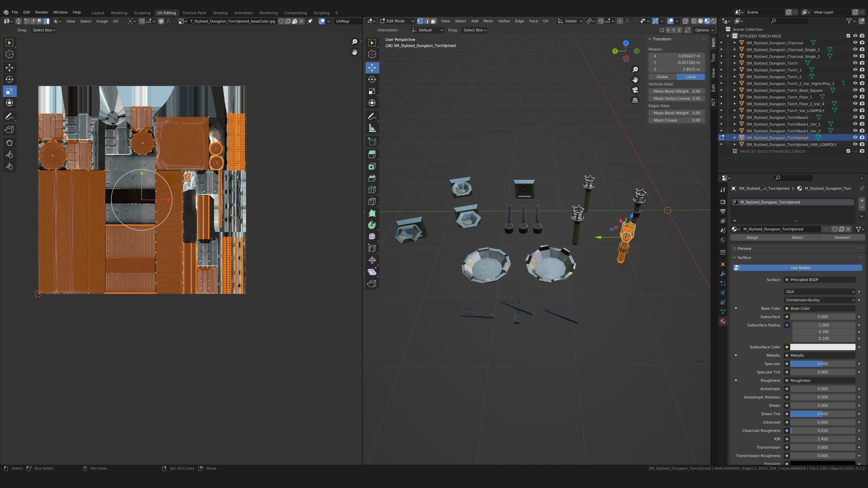
Task: Hide SM_Stylized_Dungeon_Torch_1 eye icon
Action: (855, 70)
